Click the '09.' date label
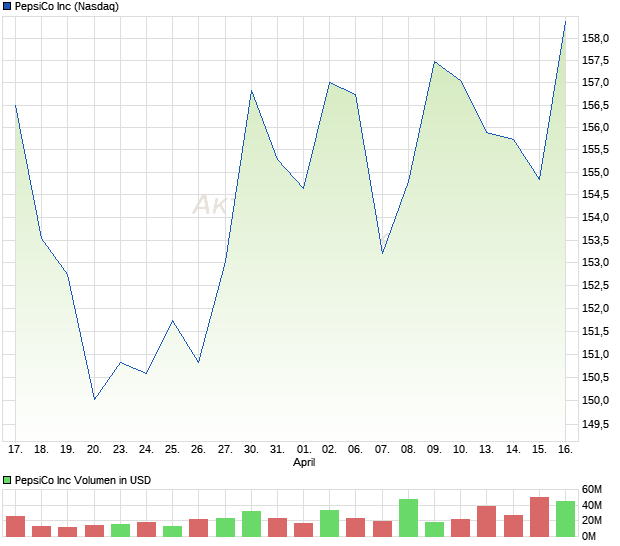This screenshot has width=620, height=546. (434, 449)
